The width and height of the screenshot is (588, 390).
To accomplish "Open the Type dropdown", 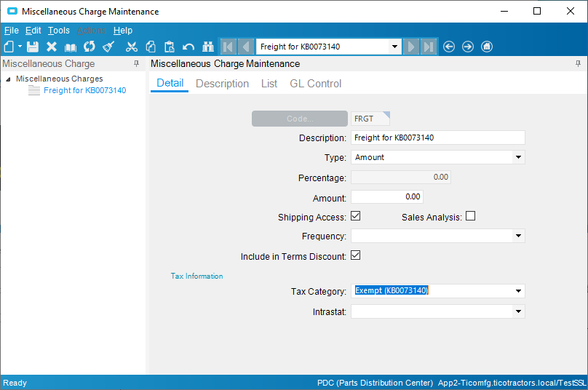I will click(x=518, y=157).
